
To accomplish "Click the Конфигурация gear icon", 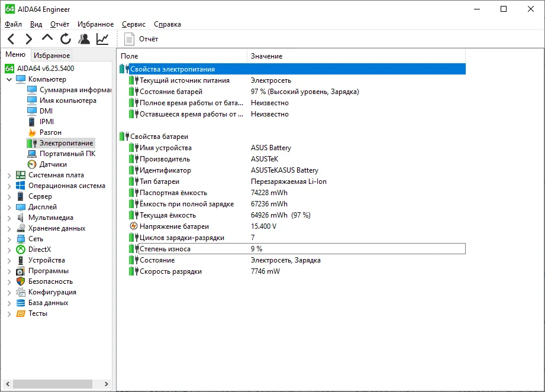I will [x=21, y=292].
